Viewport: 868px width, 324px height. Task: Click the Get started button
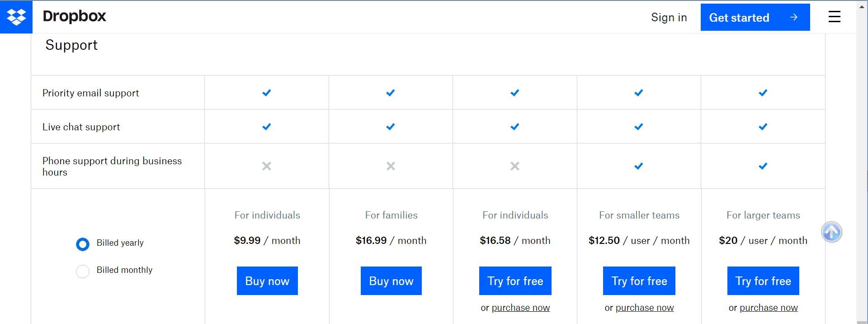click(755, 17)
